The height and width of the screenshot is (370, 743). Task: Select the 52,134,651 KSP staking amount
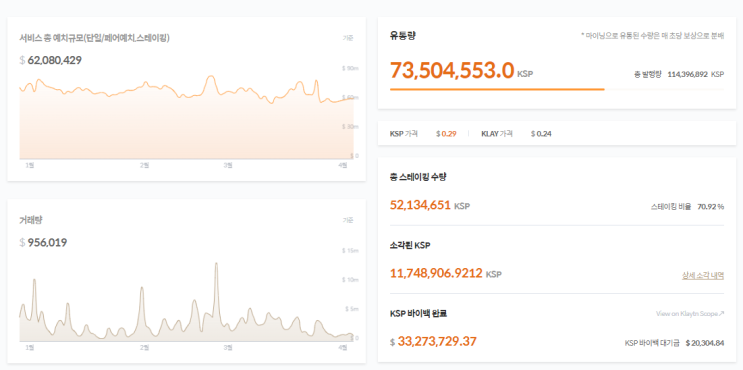[430, 206]
